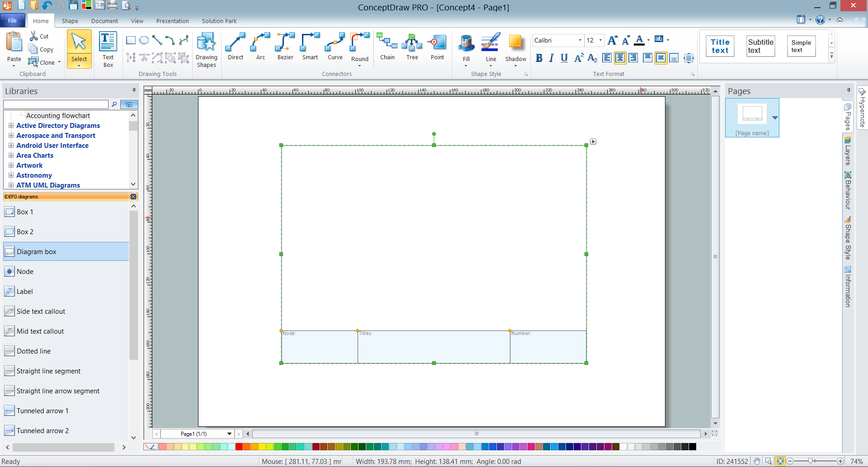Open the Drawing Shapes gallery

pyautogui.click(x=207, y=49)
